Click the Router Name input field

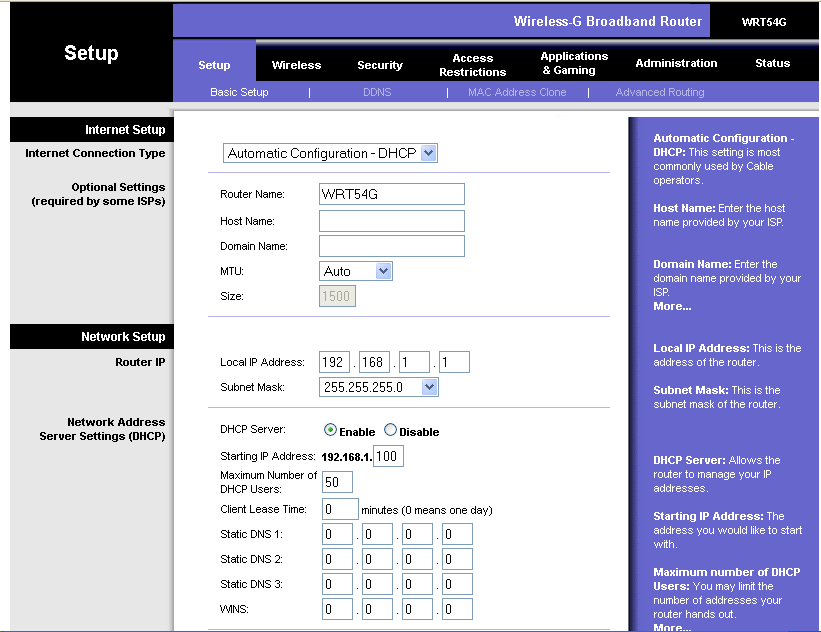click(392, 194)
